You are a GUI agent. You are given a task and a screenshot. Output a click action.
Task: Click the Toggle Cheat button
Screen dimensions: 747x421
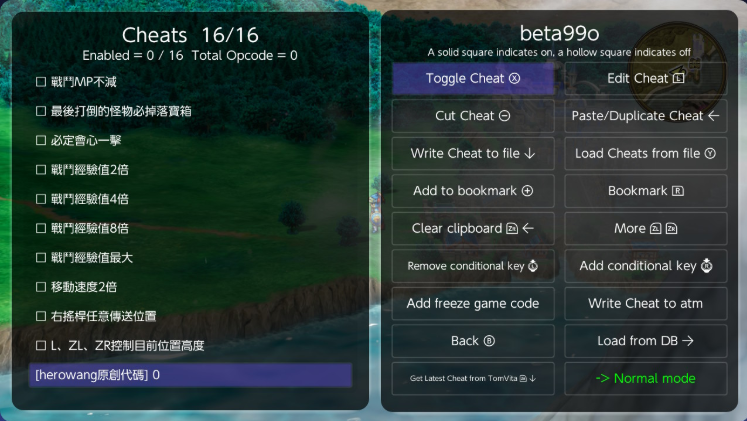click(x=473, y=78)
